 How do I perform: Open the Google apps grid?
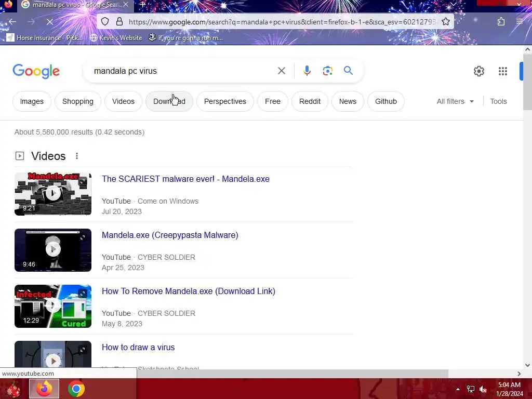click(x=502, y=71)
